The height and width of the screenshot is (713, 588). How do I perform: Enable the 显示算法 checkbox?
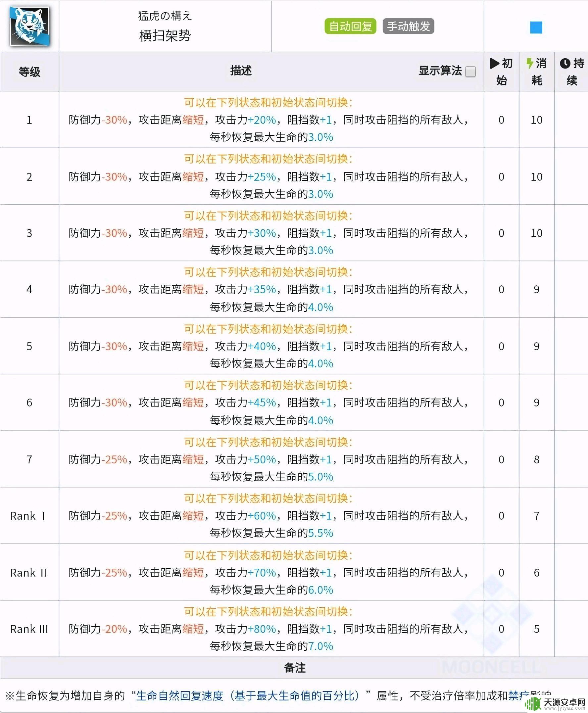click(470, 71)
